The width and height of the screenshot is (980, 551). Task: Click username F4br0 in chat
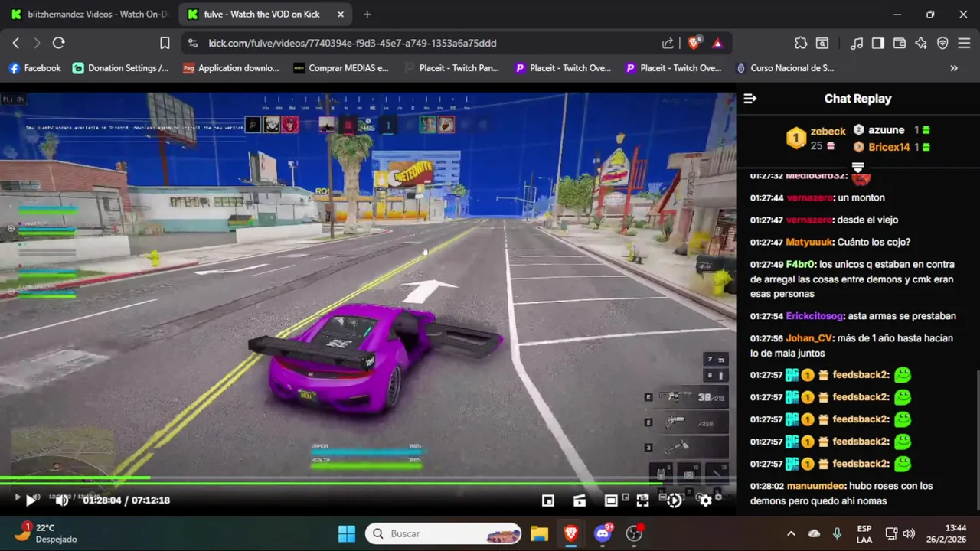click(x=800, y=264)
